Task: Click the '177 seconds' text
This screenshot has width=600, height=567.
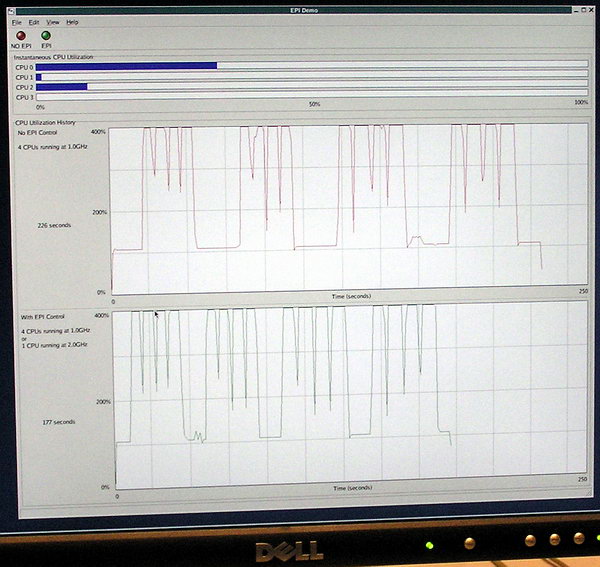Action: click(59, 422)
